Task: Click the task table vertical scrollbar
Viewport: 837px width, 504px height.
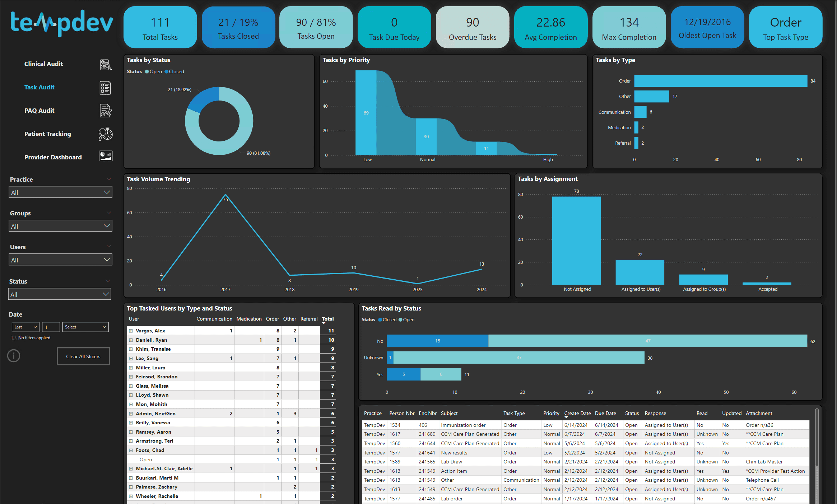Action: coord(817,438)
